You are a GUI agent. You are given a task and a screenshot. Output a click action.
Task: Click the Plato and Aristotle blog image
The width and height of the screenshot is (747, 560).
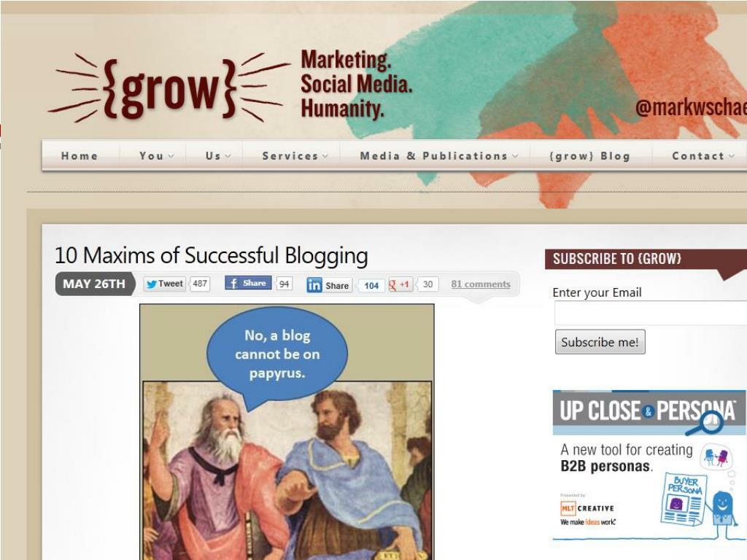tap(287, 432)
